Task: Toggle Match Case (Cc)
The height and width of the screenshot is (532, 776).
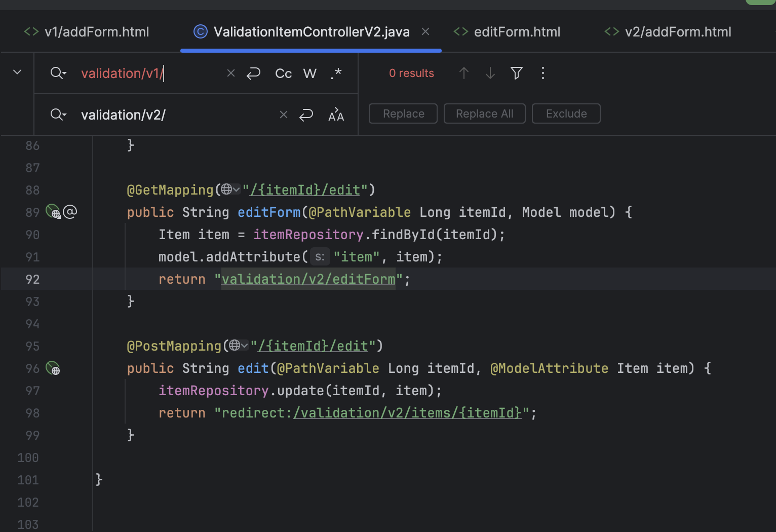Action: point(284,73)
